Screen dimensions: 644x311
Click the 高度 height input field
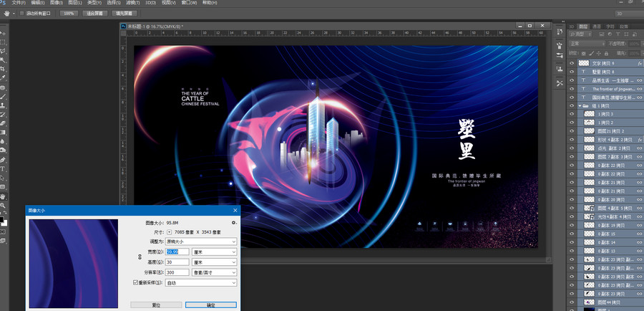tap(178, 262)
